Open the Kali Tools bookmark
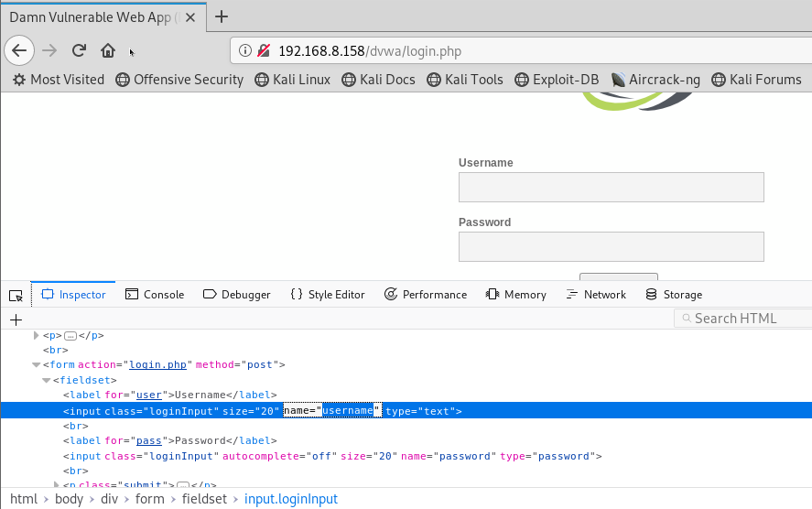The width and height of the screenshot is (812, 509). click(x=465, y=80)
